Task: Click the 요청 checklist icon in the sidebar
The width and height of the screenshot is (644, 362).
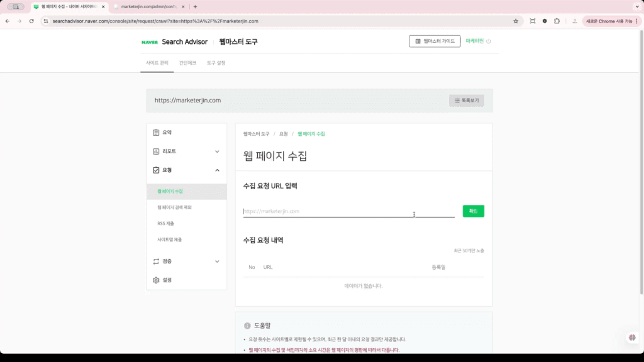Action: click(x=155, y=170)
